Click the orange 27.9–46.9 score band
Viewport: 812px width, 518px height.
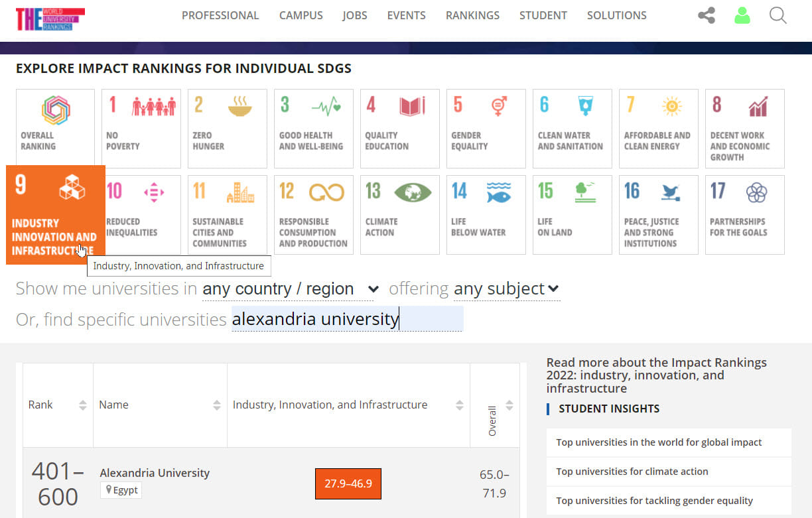pyautogui.click(x=348, y=484)
